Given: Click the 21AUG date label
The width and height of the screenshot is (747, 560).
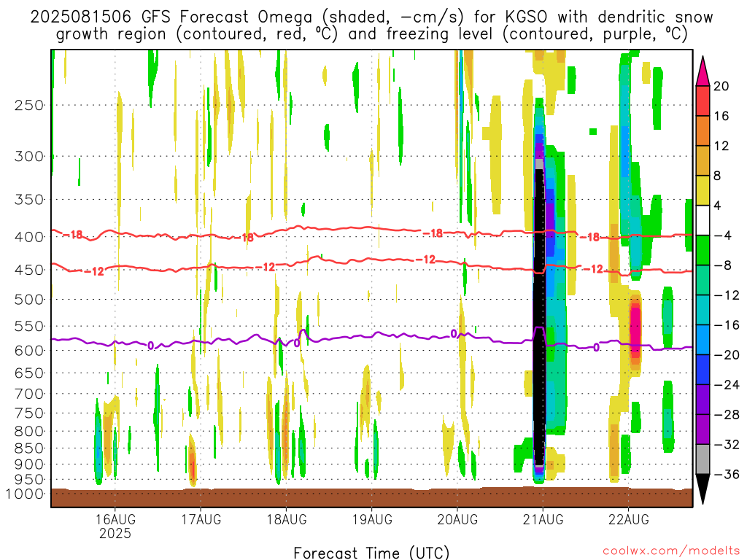Looking at the screenshot, I should pos(543,519).
